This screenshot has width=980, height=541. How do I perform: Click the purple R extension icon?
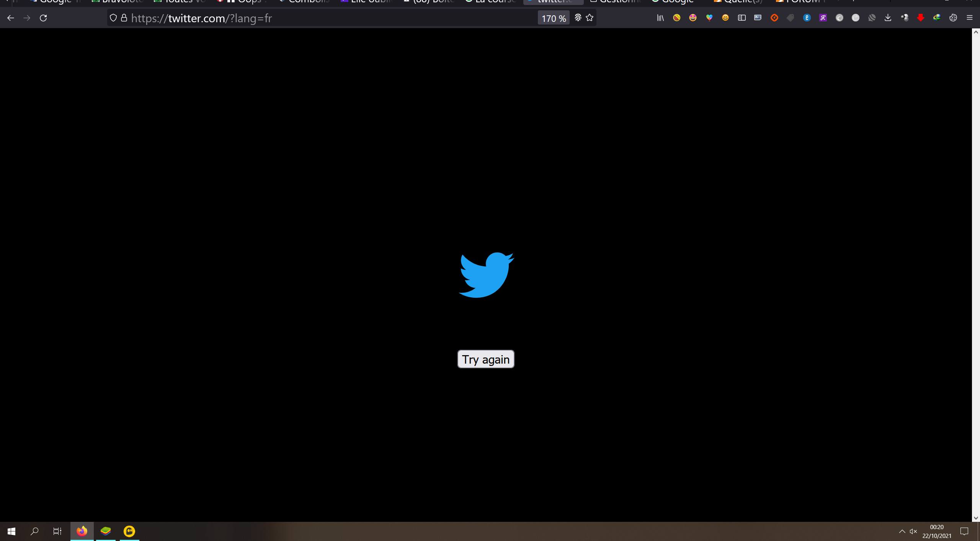(x=823, y=18)
